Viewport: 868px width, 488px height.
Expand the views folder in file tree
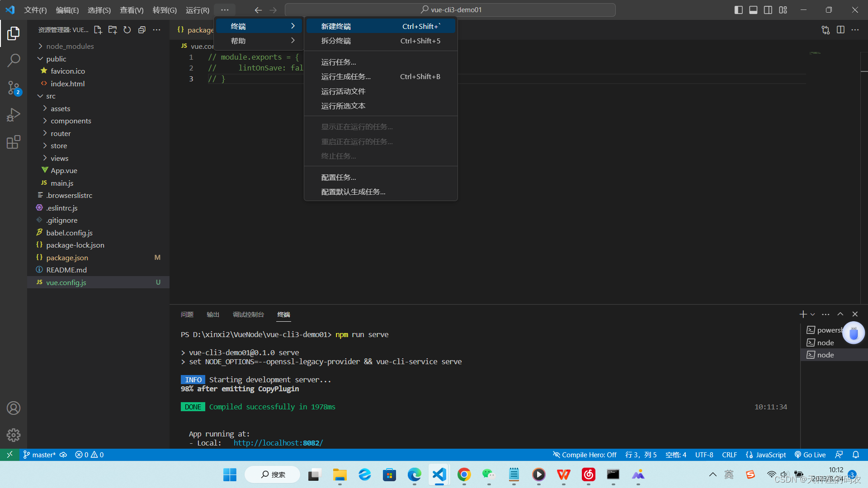point(45,158)
